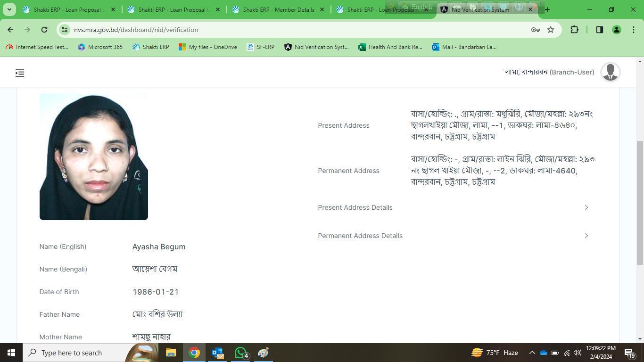Select the Mother Name value
644x362 pixels.
click(151, 337)
